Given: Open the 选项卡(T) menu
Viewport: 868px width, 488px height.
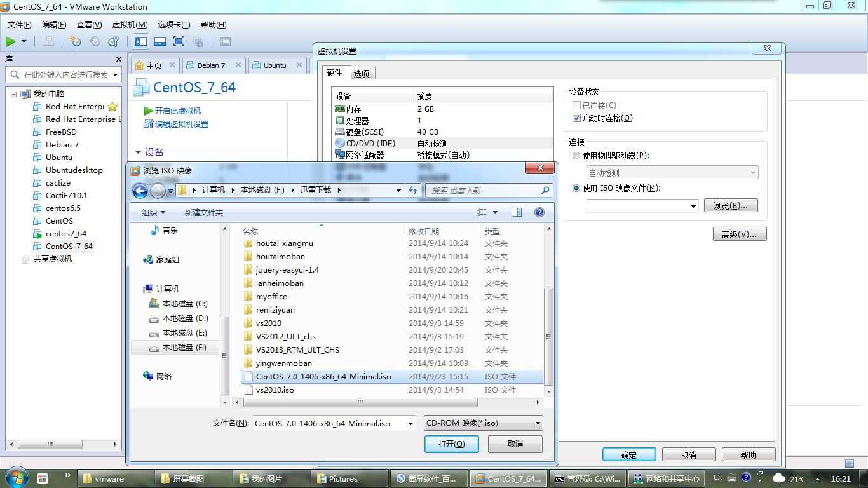Looking at the screenshot, I should click(173, 25).
